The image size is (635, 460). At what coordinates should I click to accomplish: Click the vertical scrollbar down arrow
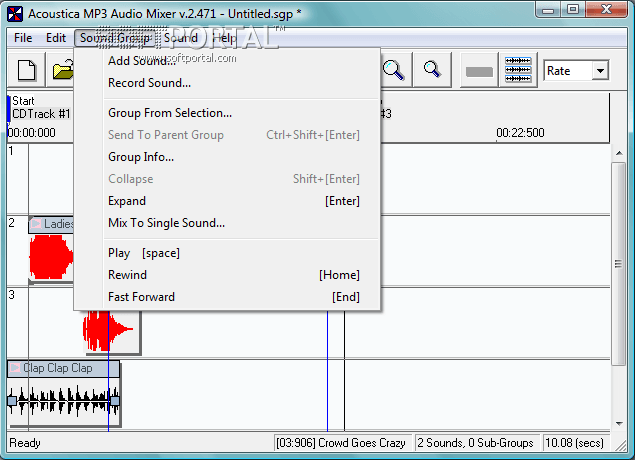click(619, 424)
